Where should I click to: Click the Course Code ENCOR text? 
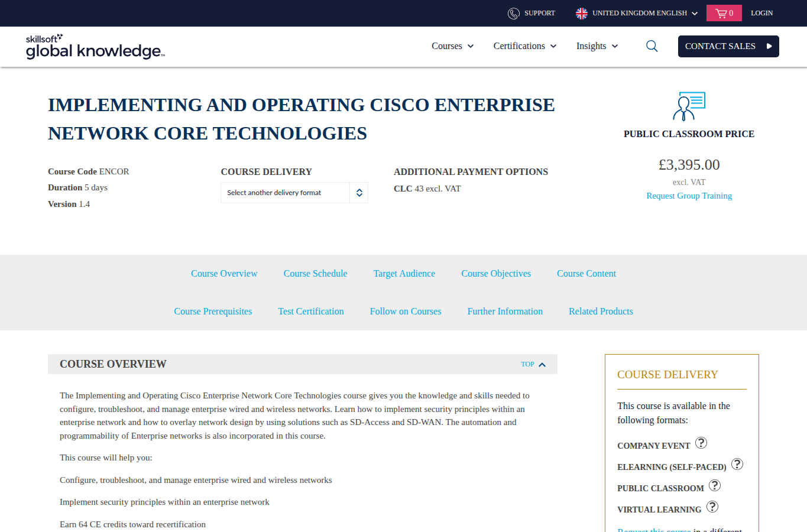[x=88, y=171]
